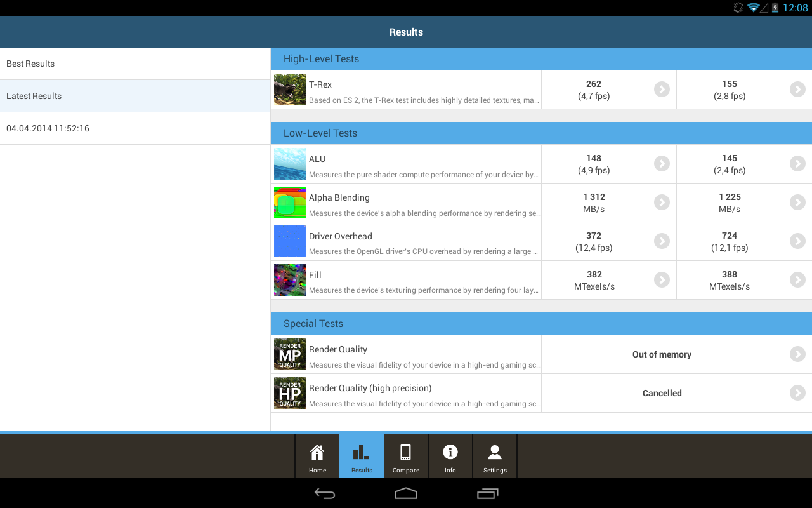Show Best Results in the sidebar
Screen dimensions: 812x508
(x=135, y=63)
